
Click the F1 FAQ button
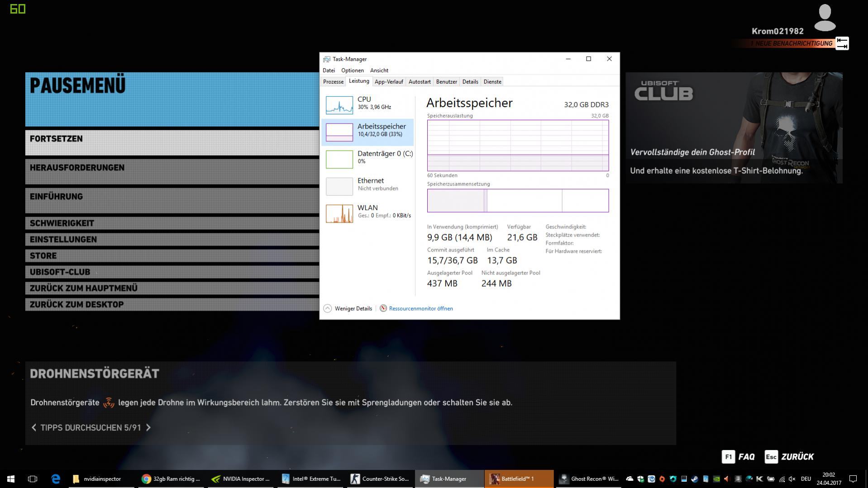tap(738, 457)
